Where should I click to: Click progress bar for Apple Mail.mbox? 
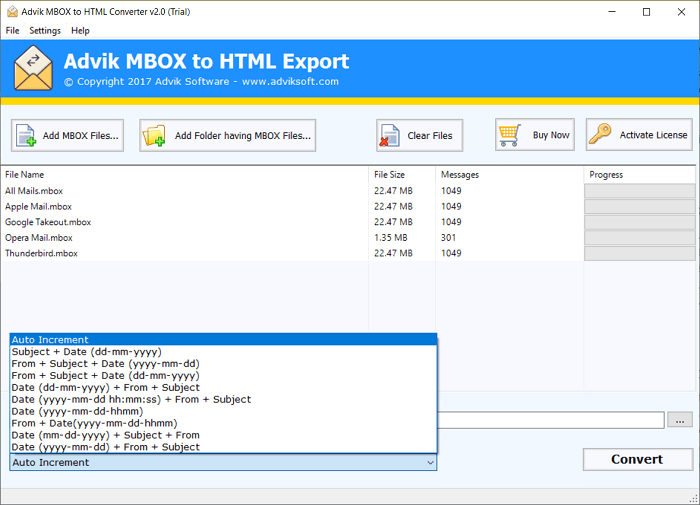tap(639, 206)
